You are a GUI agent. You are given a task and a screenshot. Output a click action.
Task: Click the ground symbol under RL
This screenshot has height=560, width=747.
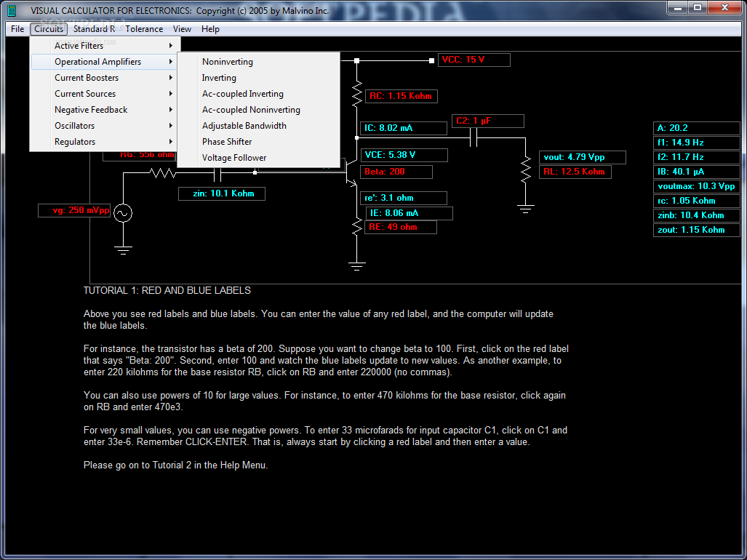click(525, 209)
